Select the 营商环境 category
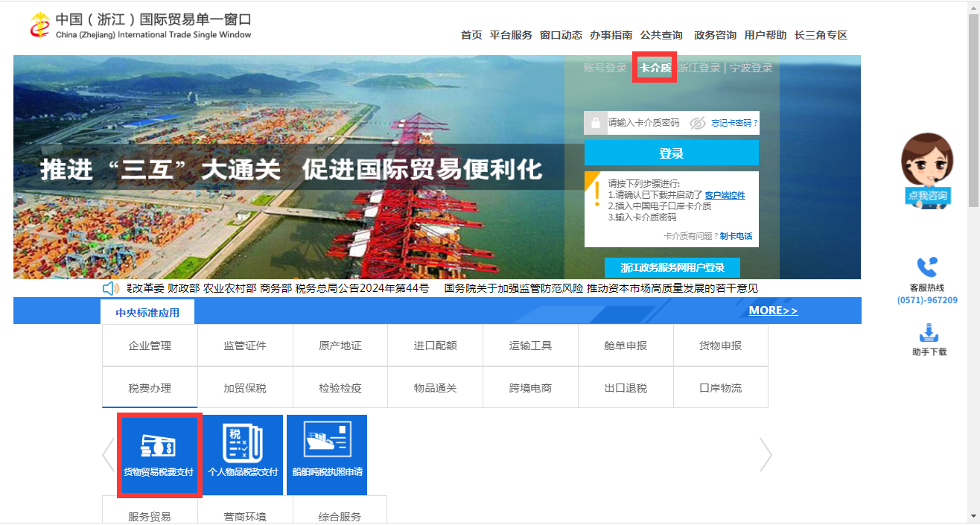 (245, 510)
